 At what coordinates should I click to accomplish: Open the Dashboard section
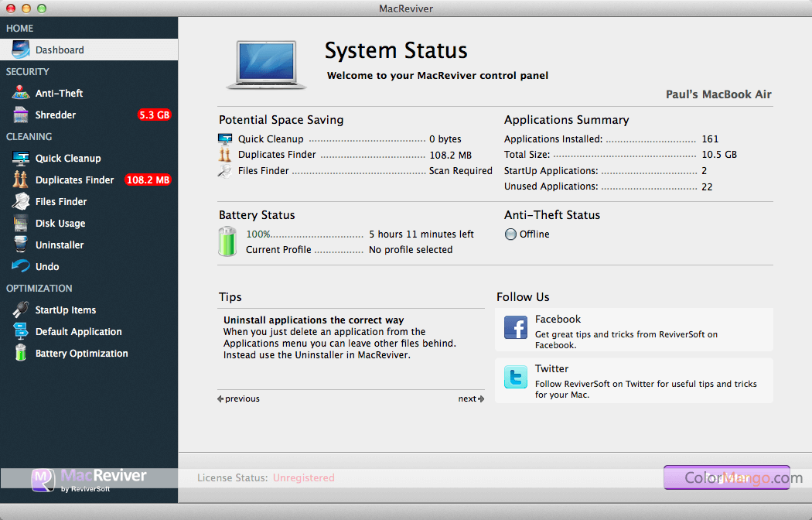(x=89, y=50)
